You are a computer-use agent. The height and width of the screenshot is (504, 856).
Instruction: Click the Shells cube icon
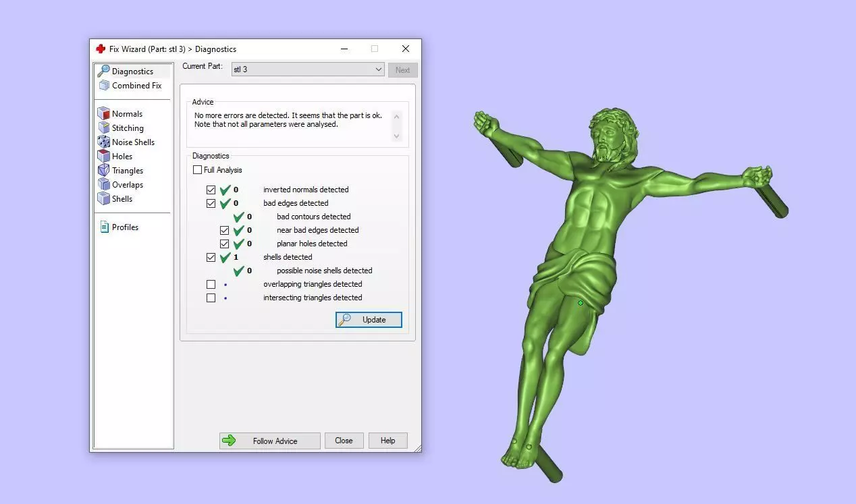(103, 198)
